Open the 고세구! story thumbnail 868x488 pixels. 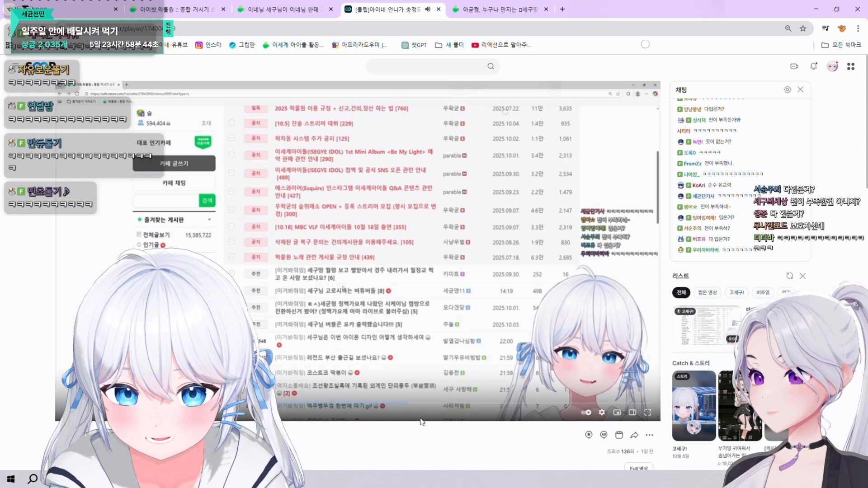(x=693, y=405)
